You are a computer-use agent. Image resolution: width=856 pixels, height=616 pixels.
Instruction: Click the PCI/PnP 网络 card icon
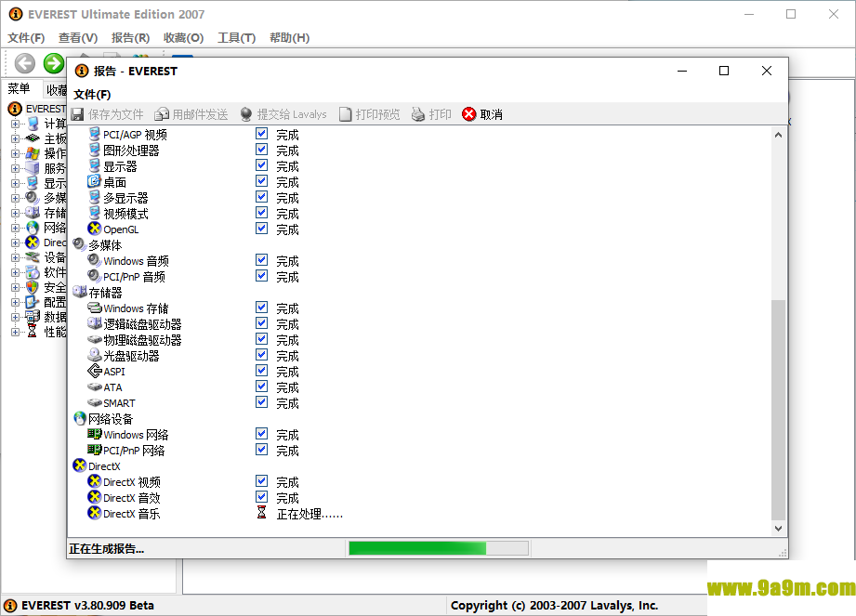tap(95, 450)
